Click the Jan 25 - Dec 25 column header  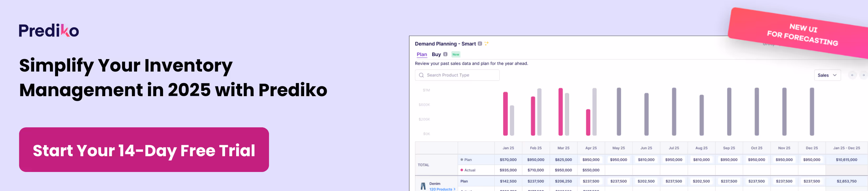click(846, 148)
